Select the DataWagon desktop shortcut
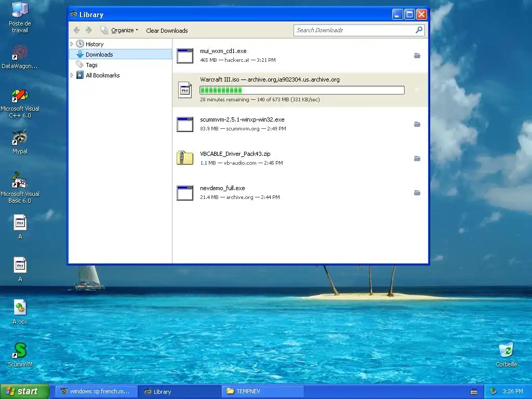 click(x=19, y=57)
